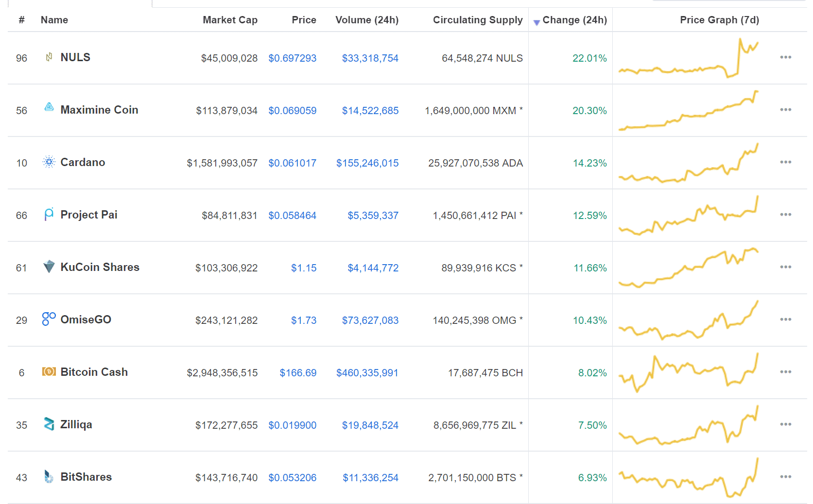Open the three-dot menu for Maximine Coin
The width and height of the screenshot is (813, 504).
click(786, 110)
